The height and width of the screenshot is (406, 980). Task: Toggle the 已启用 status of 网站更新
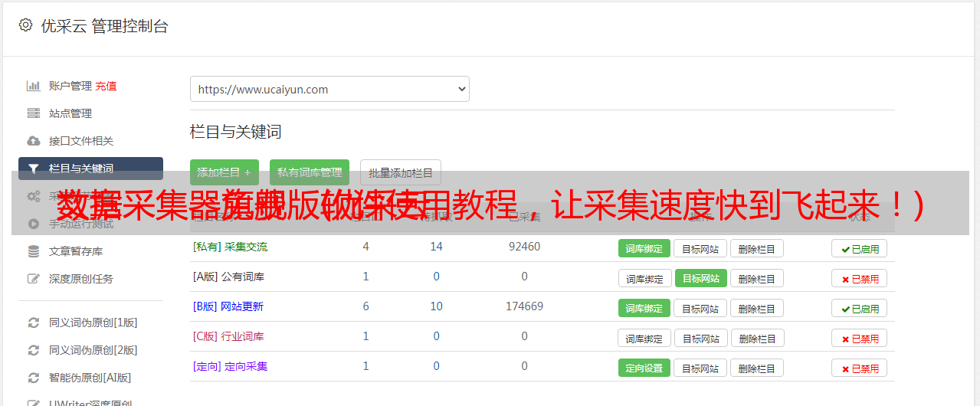pyautogui.click(x=860, y=308)
